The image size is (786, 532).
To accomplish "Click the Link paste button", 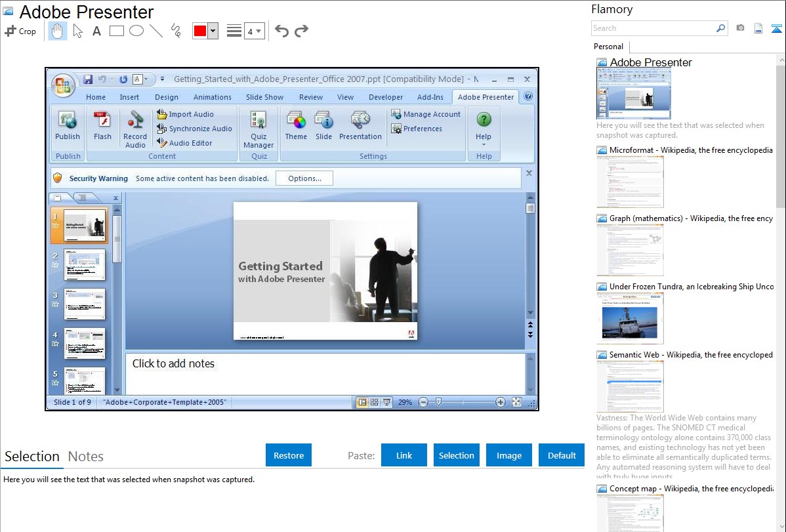I will coord(404,455).
